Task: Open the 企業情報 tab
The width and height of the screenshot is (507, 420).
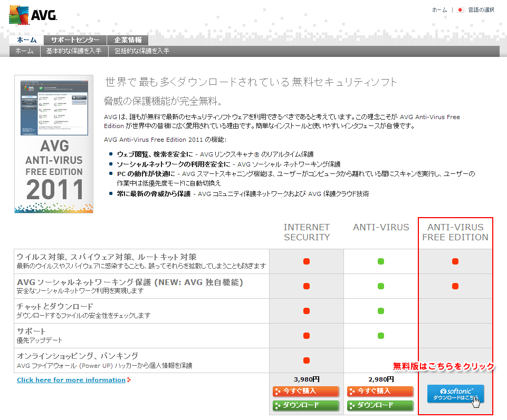Action: coord(128,40)
